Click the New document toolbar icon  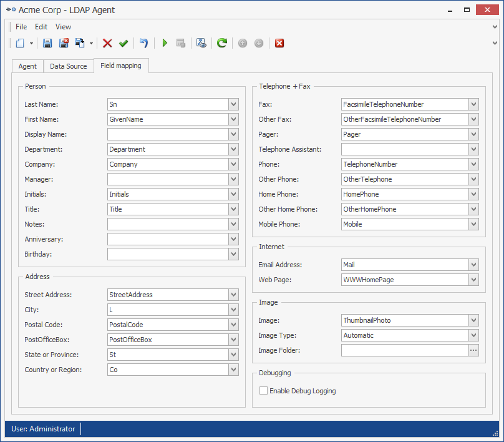[20, 43]
